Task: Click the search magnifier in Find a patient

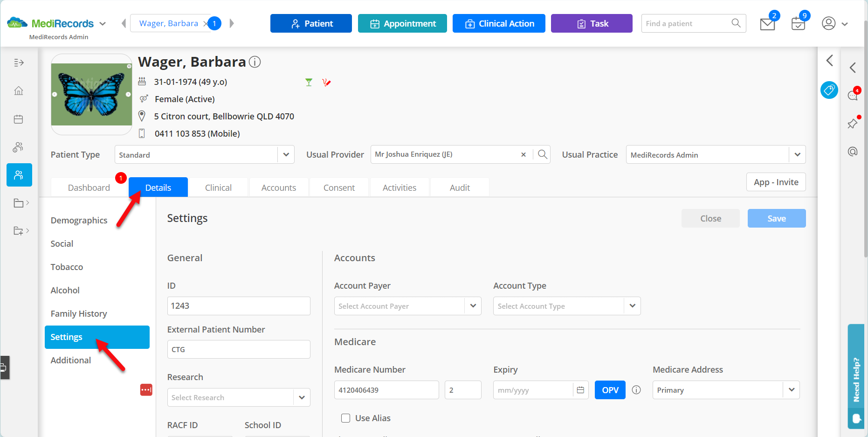Action: [x=736, y=23]
